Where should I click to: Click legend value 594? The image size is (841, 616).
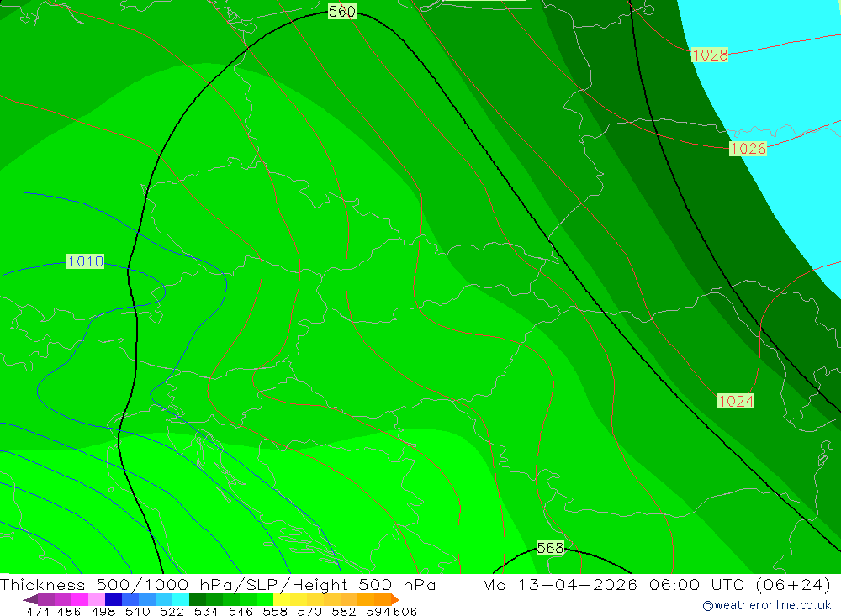378,612
